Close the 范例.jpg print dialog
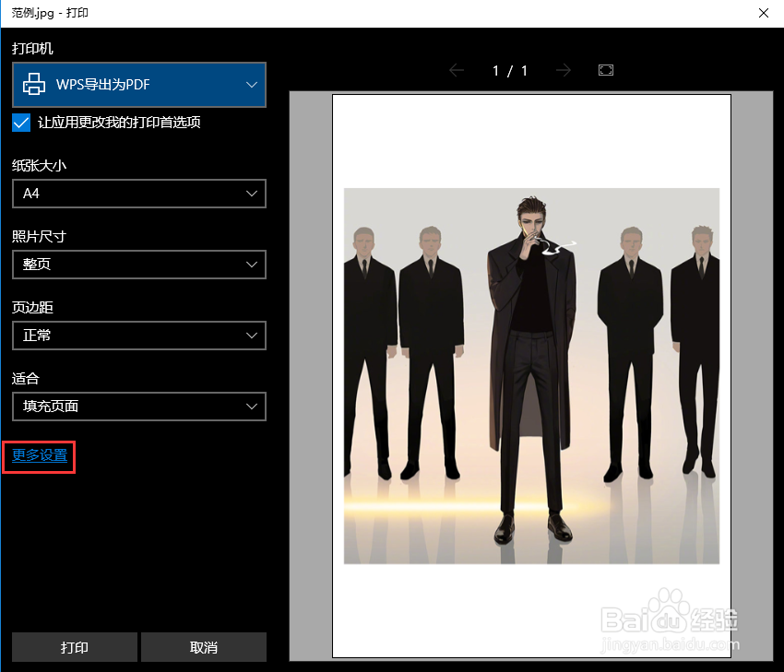 pos(764,13)
